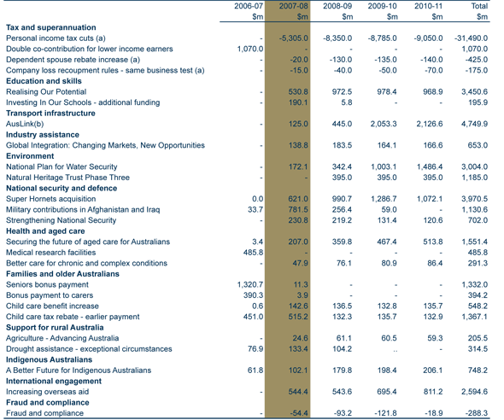504x420 pixels.
Task: Click 'Seniors bonus payment' row label
Action: click(x=47, y=284)
